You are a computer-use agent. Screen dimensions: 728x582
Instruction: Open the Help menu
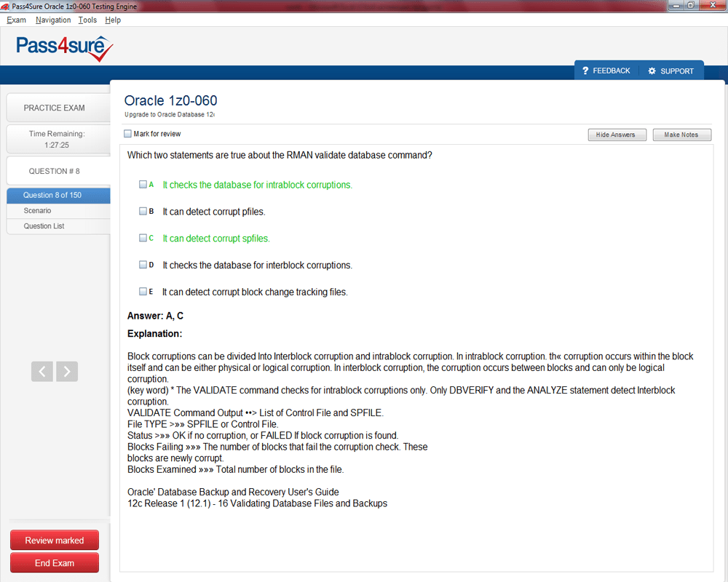click(x=113, y=20)
